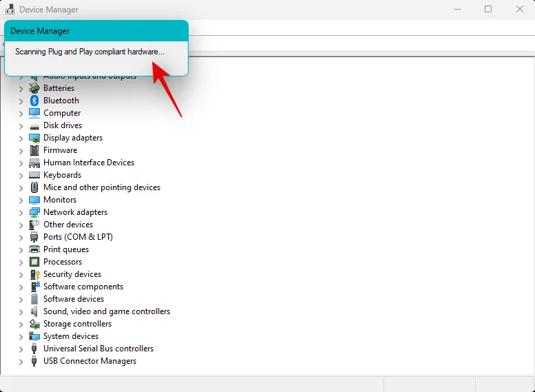535x392 pixels.
Task: Click the Batteries category icon
Action: (34, 88)
